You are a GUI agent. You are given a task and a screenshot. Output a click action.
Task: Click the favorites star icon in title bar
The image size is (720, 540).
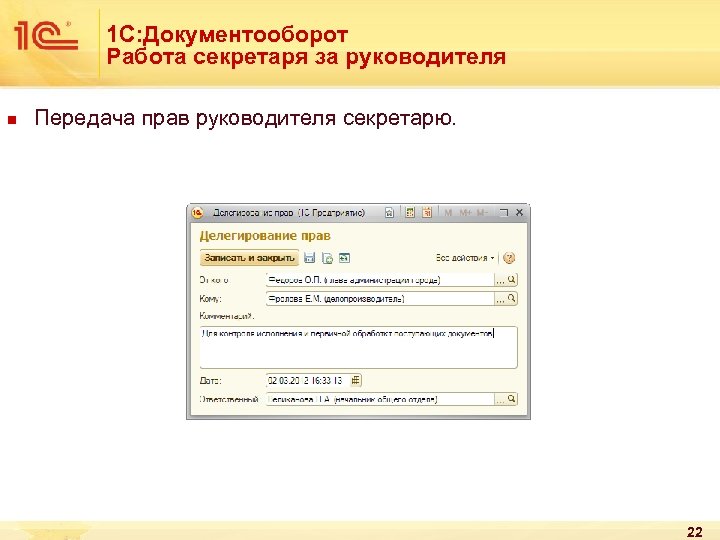coord(389,213)
